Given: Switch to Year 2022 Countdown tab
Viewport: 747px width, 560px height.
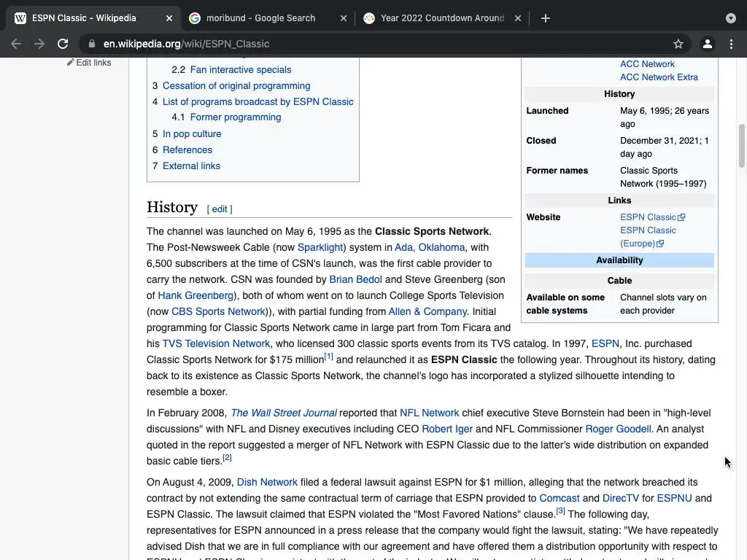Looking at the screenshot, I should 442,18.
